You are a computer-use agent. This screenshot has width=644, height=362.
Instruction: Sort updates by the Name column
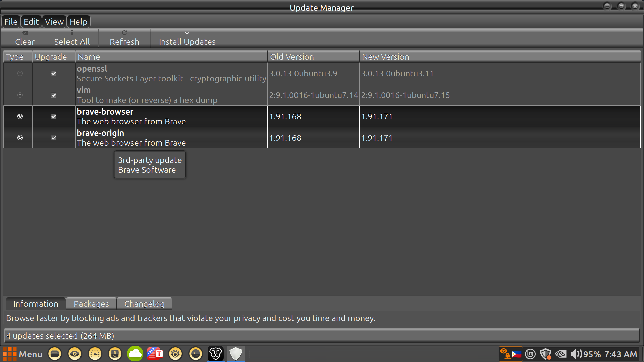pos(171,57)
